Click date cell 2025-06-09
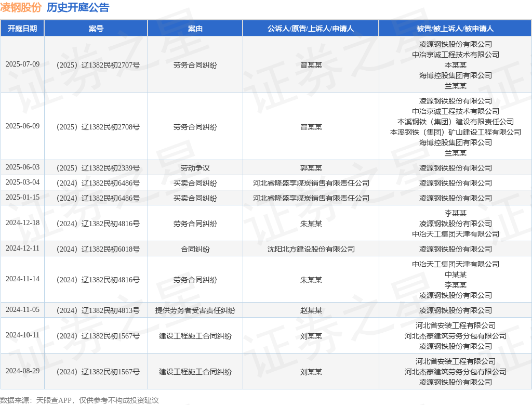532x405 pixels. [22, 126]
